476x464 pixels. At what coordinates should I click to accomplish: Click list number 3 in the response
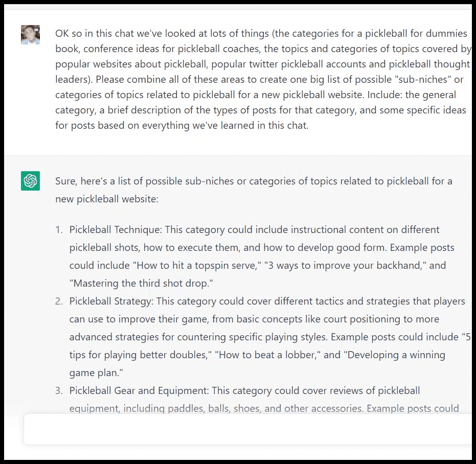click(x=59, y=390)
